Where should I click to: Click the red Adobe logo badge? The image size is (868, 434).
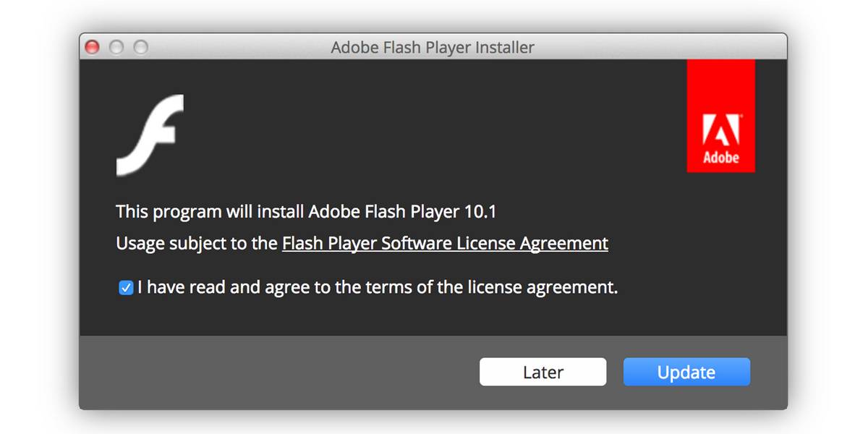tap(720, 116)
